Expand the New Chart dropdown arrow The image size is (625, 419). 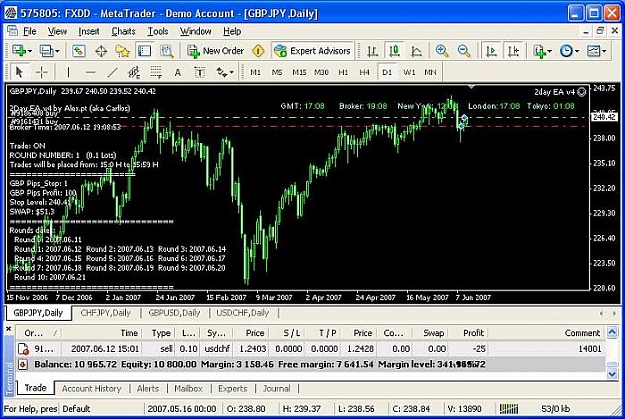[29, 51]
